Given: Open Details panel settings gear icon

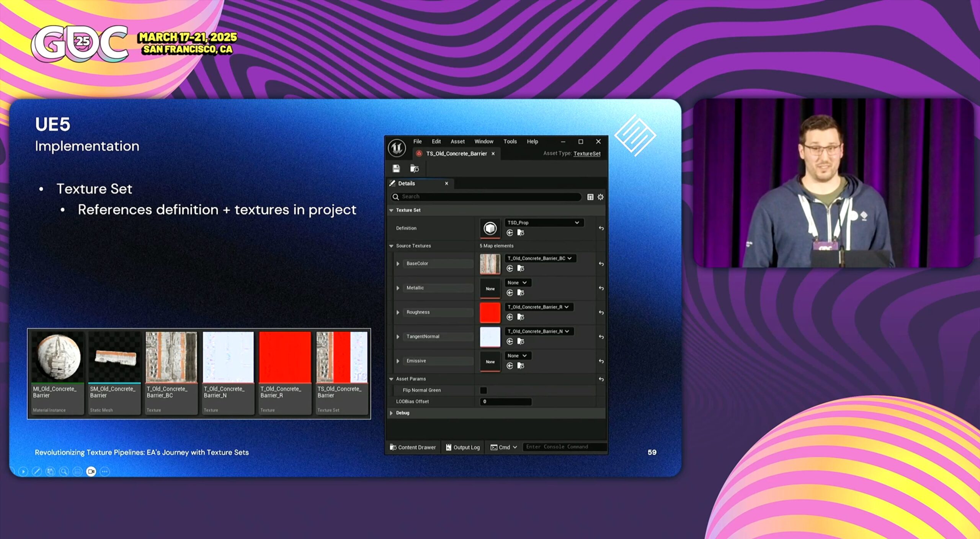Looking at the screenshot, I should pos(601,197).
